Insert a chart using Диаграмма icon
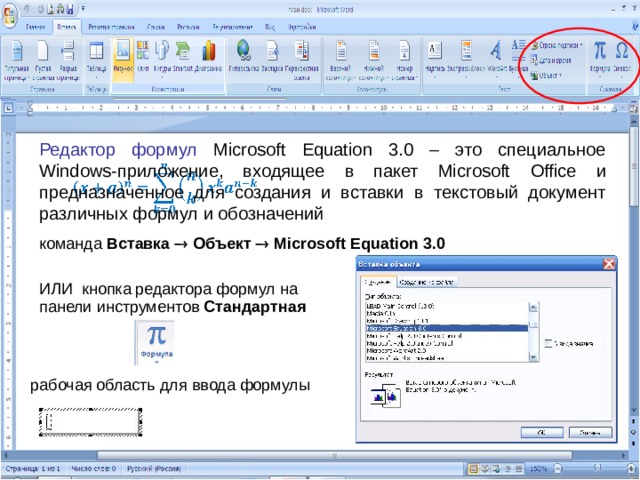640x480 pixels. tap(209, 57)
